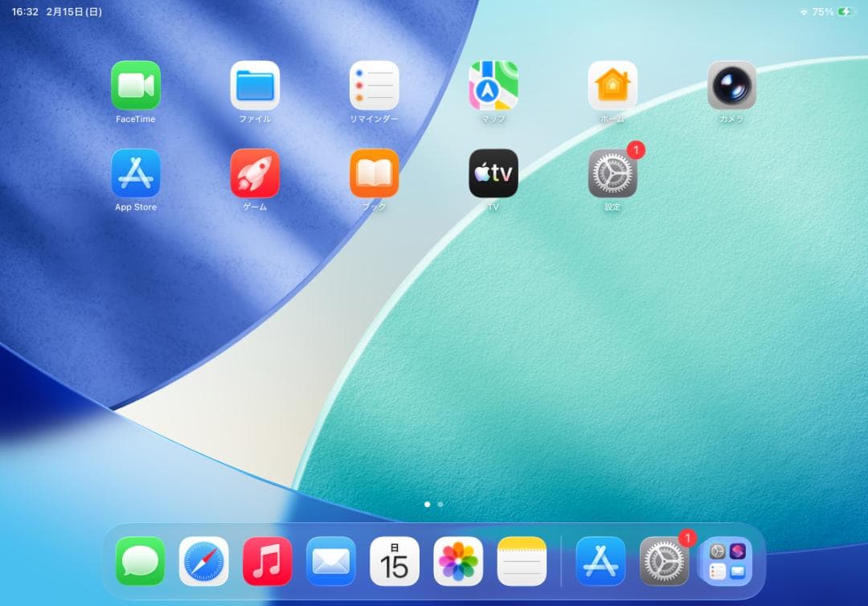Tap the red badge on home-screen Settings
868x606 pixels.
[x=636, y=149]
